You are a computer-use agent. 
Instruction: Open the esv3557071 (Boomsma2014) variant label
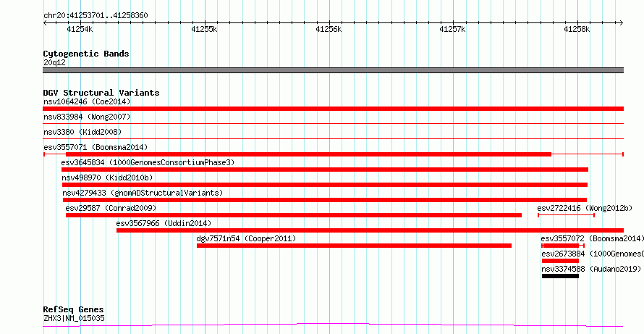pos(96,147)
